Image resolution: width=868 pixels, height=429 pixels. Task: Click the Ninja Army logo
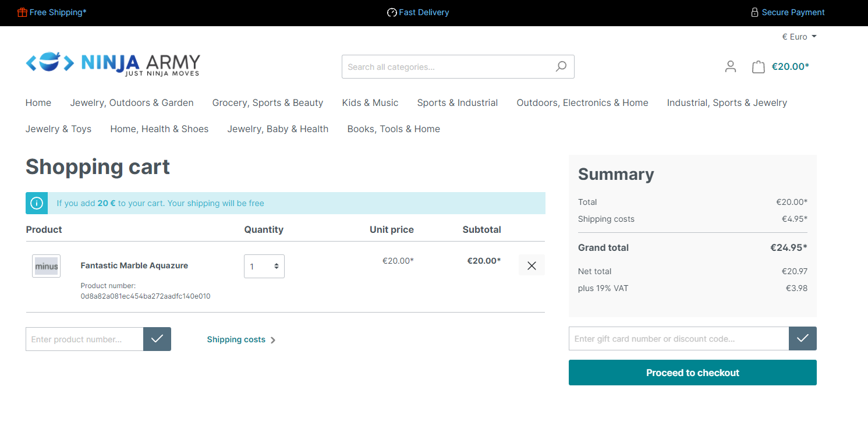pyautogui.click(x=113, y=63)
